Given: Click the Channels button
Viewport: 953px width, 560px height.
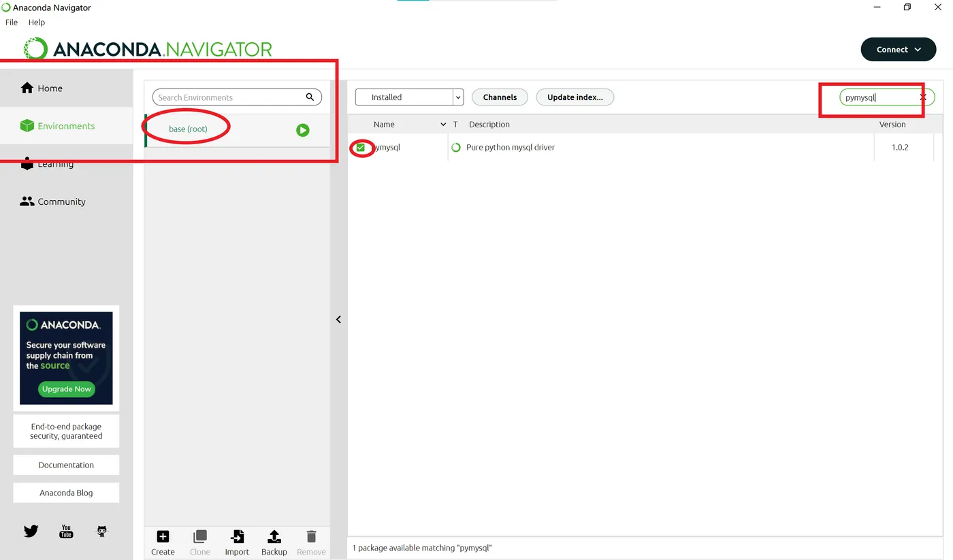Looking at the screenshot, I should (500, 97).
